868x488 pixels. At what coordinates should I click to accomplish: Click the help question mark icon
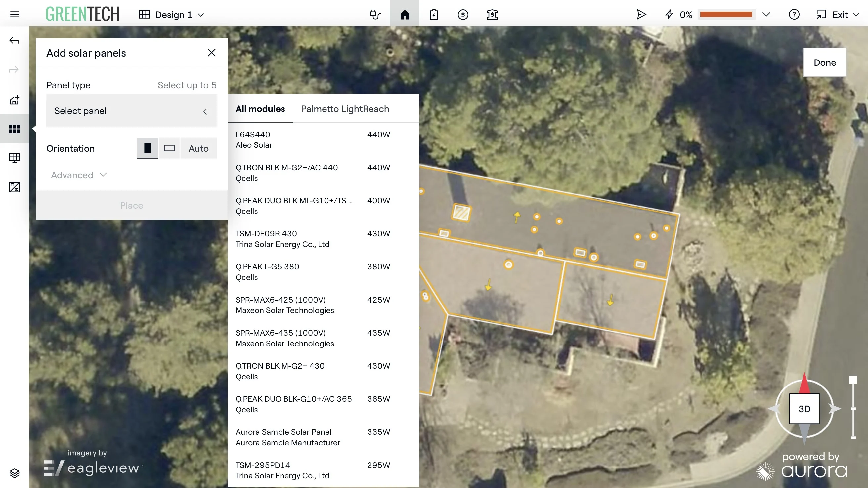pos(794,15)
